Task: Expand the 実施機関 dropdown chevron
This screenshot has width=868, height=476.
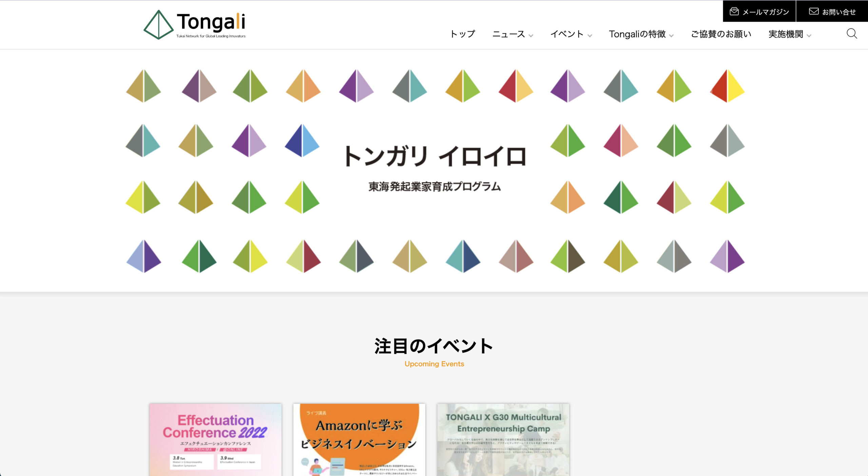Action: 809,35
